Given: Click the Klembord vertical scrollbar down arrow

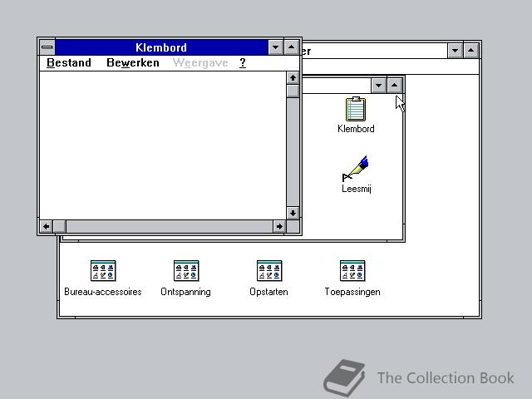Looking at the screenshot, I should tap(293, 213).
